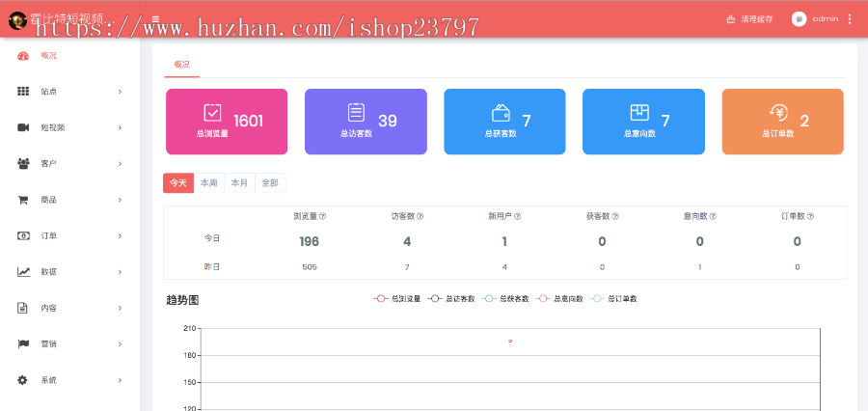868x411 pixels.
Task: Click the 订单 money bill icon
Action: [x=23, y=236]
